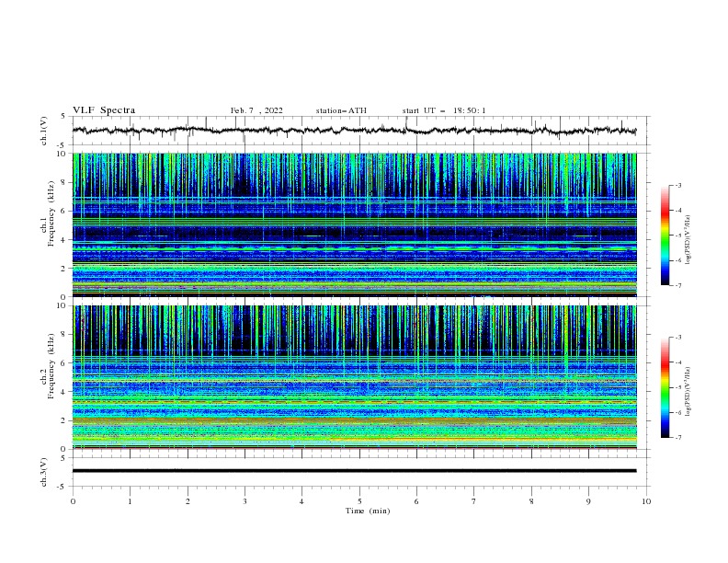Image resolution: width=728 pixels, height=563 pixels.
Task: Click the "-3" label on ch.2 color scale
Action: (x=677, y=338)
